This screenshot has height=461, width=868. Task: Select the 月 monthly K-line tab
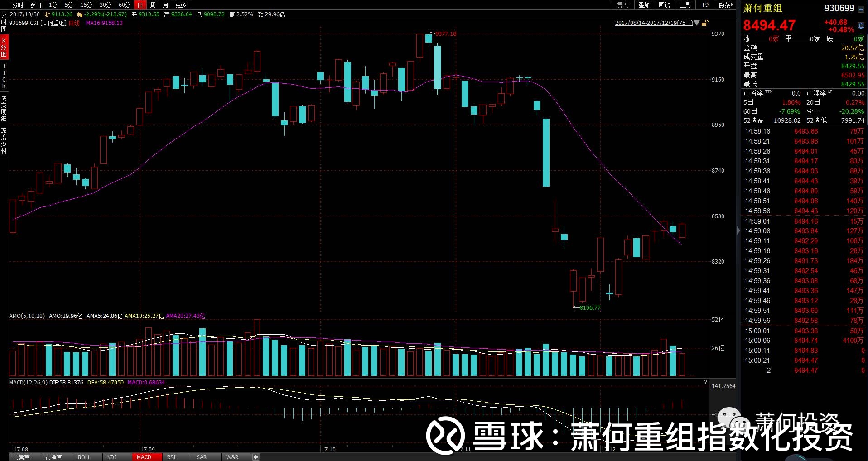pyautogui.click(x=165, y=5)
